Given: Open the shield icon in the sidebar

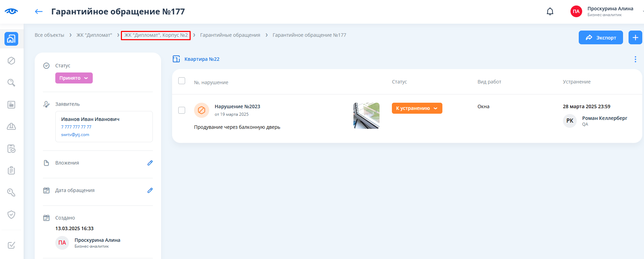Looking at the screenshot, I should coord(11,215).
